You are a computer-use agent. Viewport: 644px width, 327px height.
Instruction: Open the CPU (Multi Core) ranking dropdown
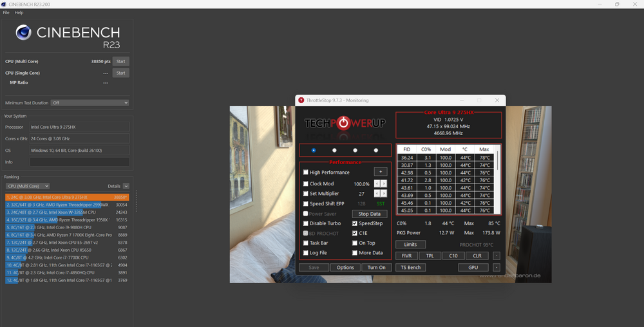coord(28,186)
